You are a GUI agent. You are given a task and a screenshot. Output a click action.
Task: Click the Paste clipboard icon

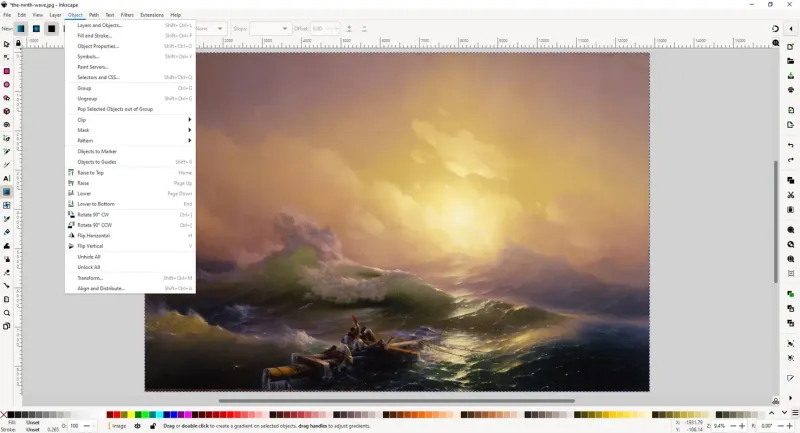pyautogui.click(x=790, y=210)
